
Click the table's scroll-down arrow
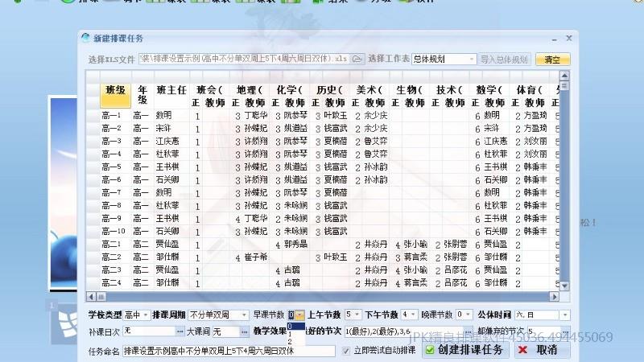click(564, 286)
